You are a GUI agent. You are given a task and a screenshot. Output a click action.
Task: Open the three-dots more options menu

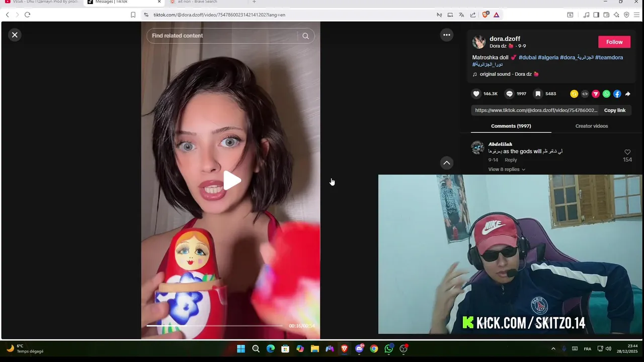[446, 35]
